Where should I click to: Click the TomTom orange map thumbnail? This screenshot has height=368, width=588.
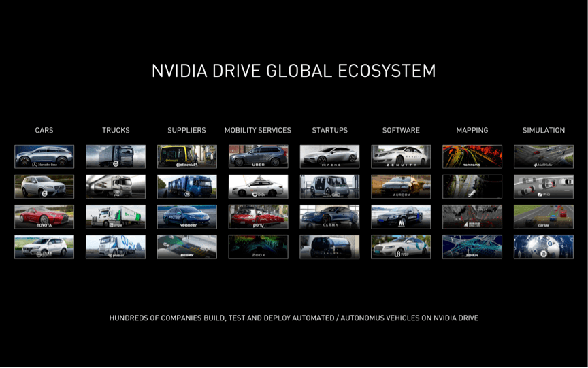(x=472, y=156)
